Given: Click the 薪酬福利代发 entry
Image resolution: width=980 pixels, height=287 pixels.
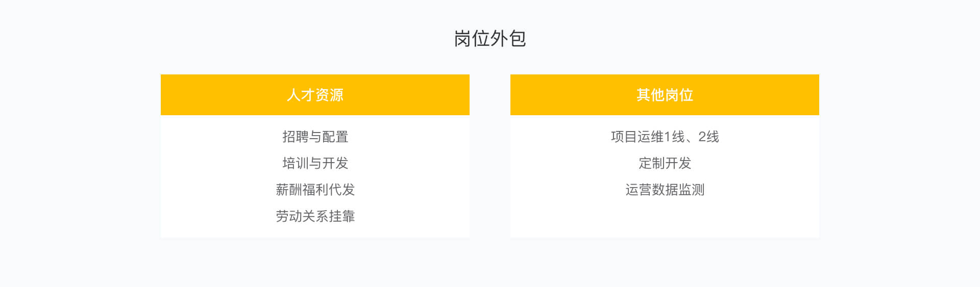Looking at the screenshot, I should pyautogui.click(x=315, y=190).
